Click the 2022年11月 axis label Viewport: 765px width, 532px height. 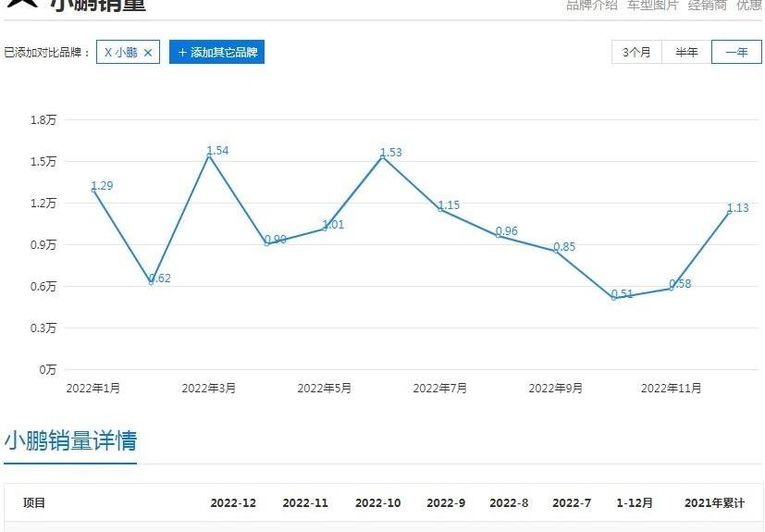[672, 388]
